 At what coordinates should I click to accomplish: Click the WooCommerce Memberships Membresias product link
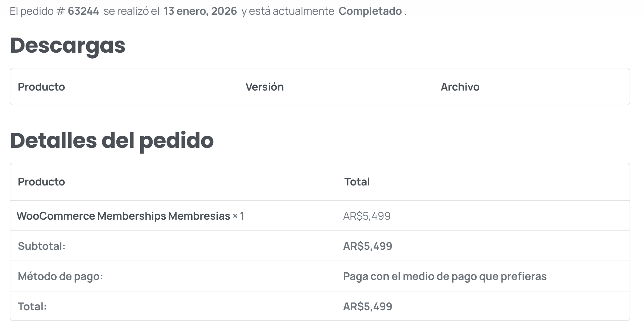(x=123, y=216)
